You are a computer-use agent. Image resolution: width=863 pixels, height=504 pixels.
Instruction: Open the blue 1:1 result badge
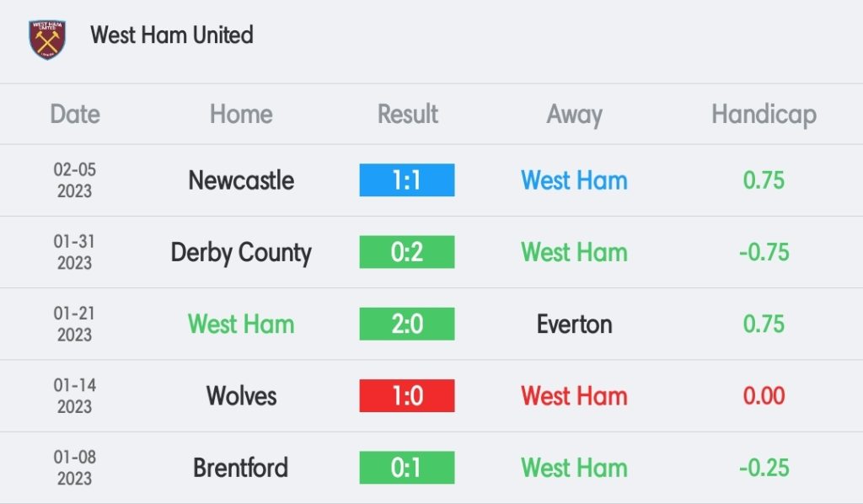407,180
